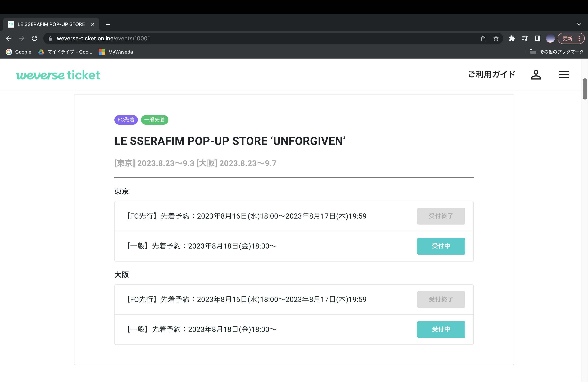Open the extensions puzzle icon

pos(512,38)
